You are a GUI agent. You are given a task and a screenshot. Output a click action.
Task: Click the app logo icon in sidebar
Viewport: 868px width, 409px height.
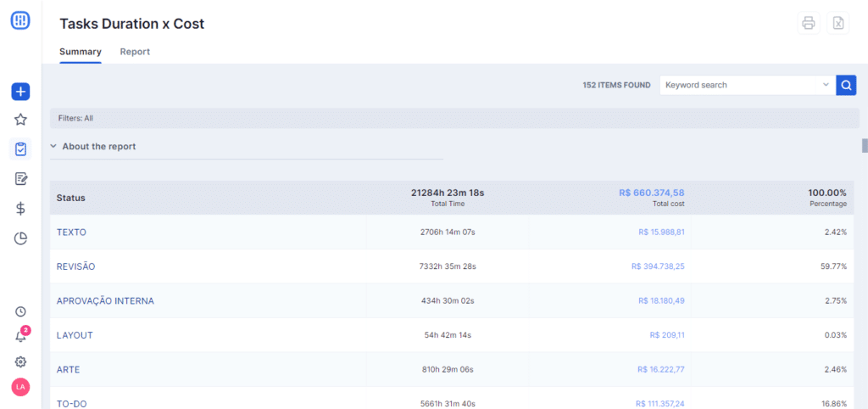(x=20, y=21)
